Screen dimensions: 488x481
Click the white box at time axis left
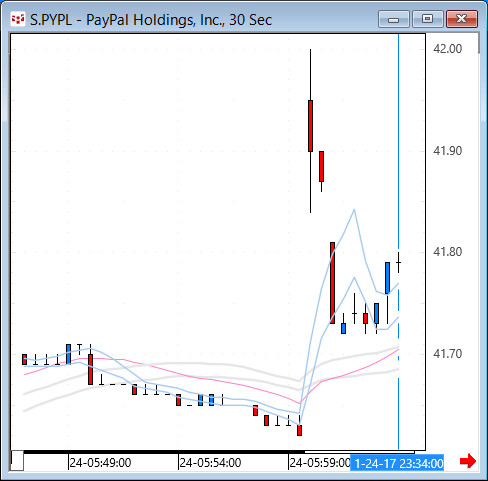coord(17,461)
